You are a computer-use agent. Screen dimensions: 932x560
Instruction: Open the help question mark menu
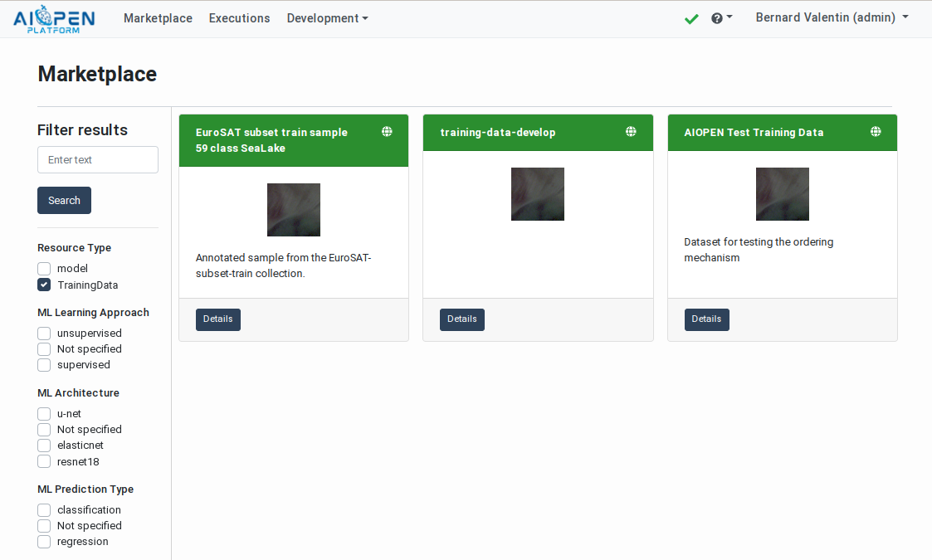click(x=720, y=18)
